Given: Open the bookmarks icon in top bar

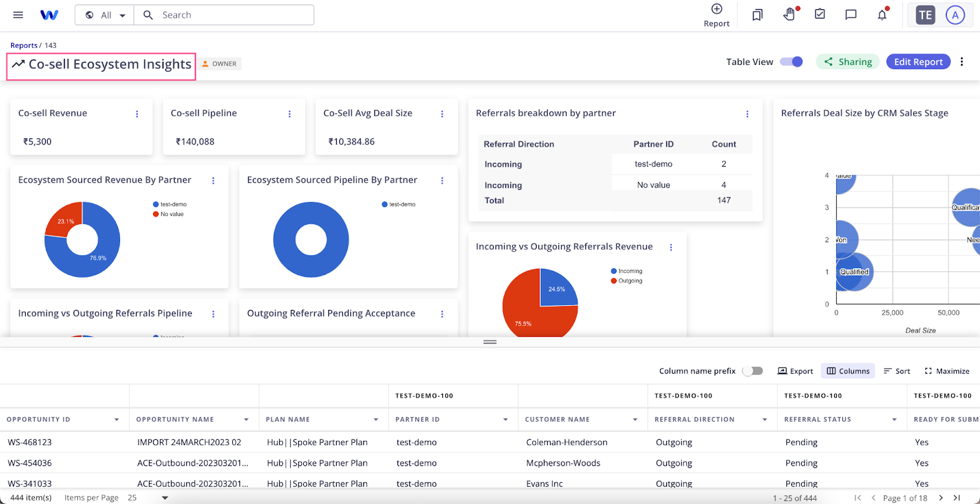Looking at the screenshot, I should click(758, 15).
